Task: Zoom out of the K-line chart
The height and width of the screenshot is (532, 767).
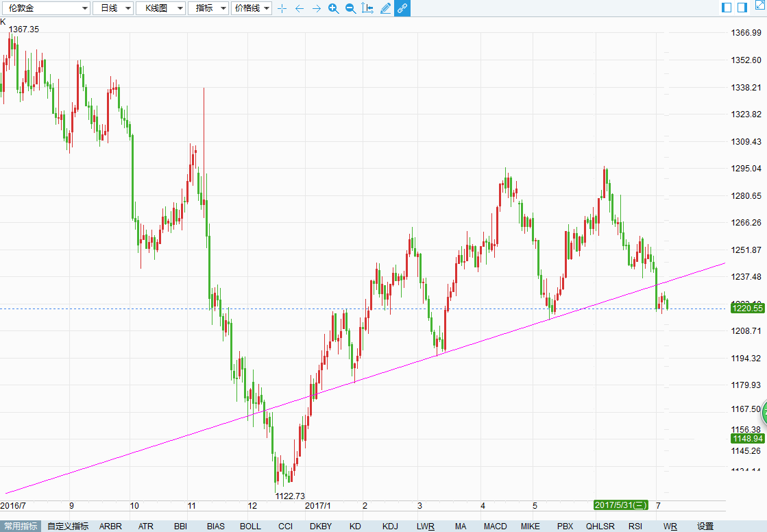Action: click(x=351, y=8)
